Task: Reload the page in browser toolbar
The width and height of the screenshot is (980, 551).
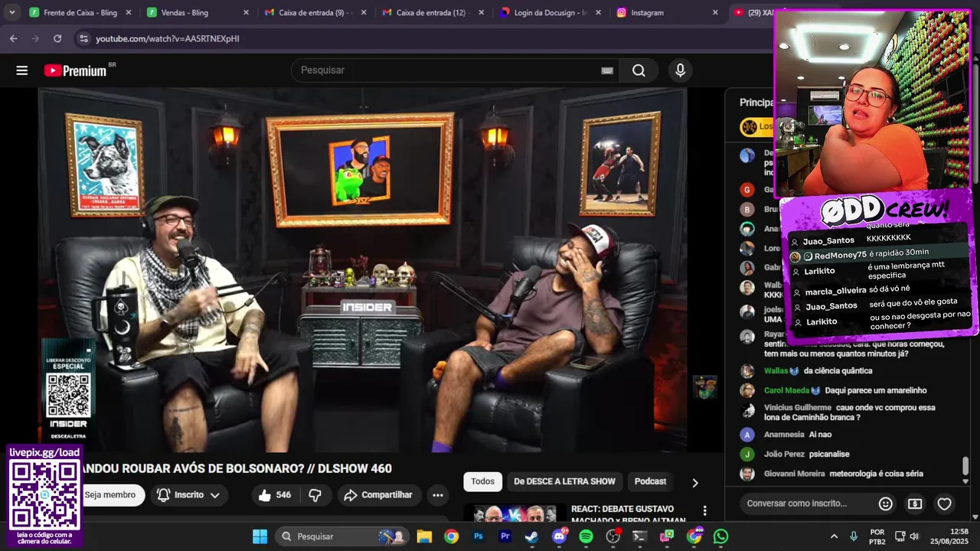Action: click(x=57, y=38)
